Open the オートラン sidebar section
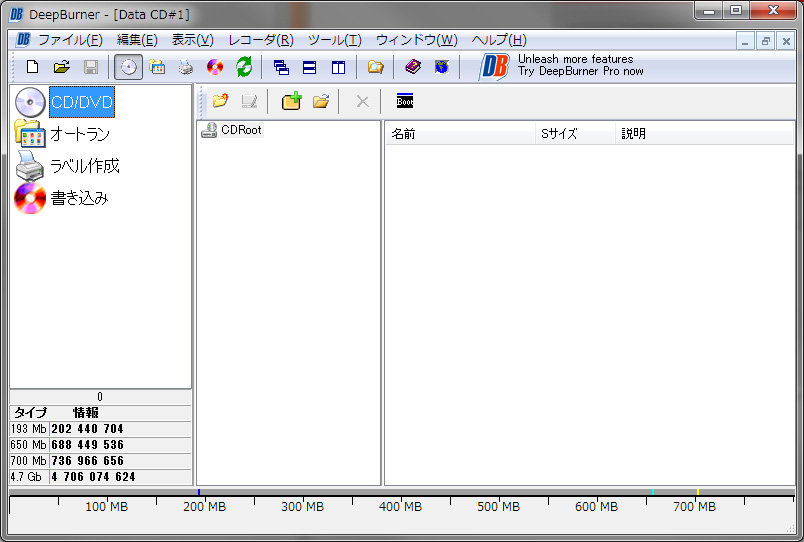This screenshot has width=804, height=542. (80, 134)
